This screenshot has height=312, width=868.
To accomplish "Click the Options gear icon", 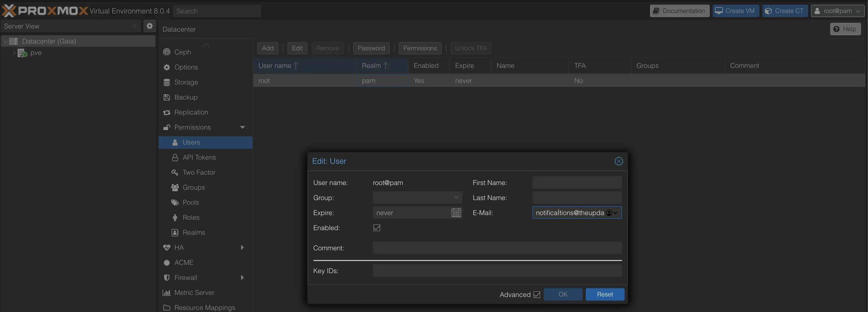I will tap(167, 67).
